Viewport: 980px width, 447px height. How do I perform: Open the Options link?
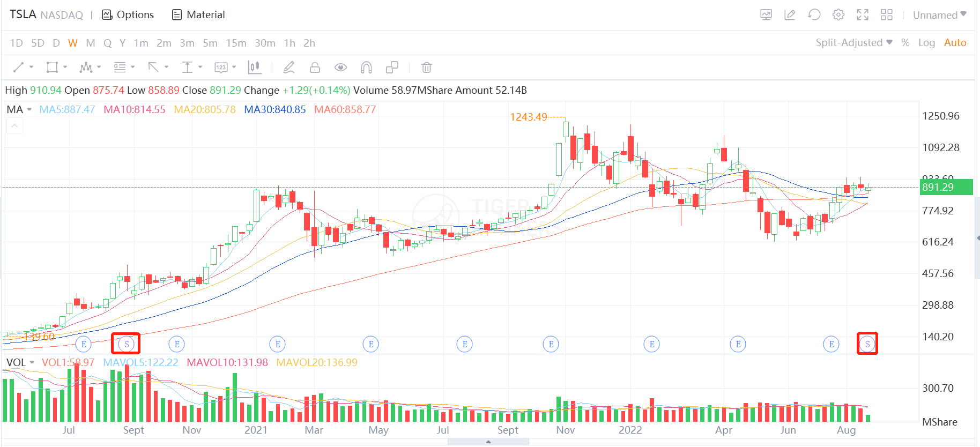click(x=135, y=14)
